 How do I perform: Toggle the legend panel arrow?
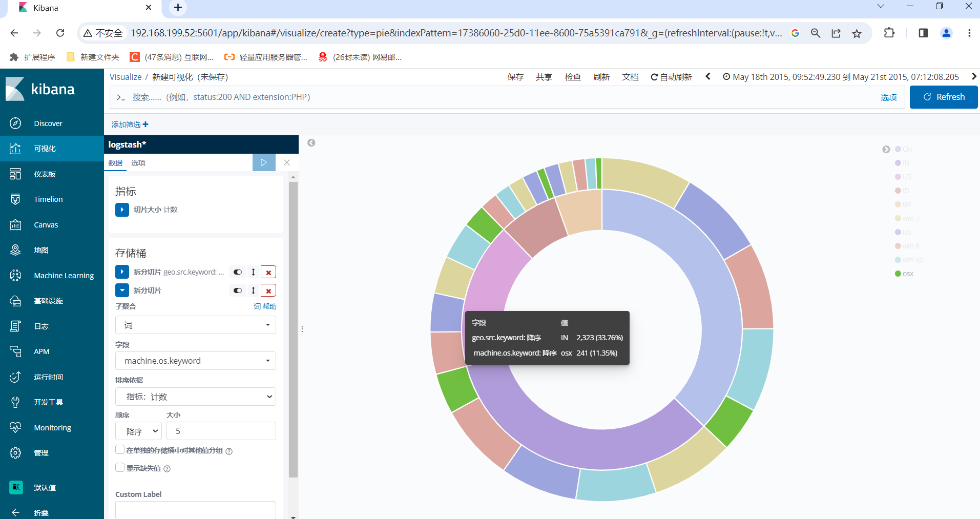tap(886, 150)
